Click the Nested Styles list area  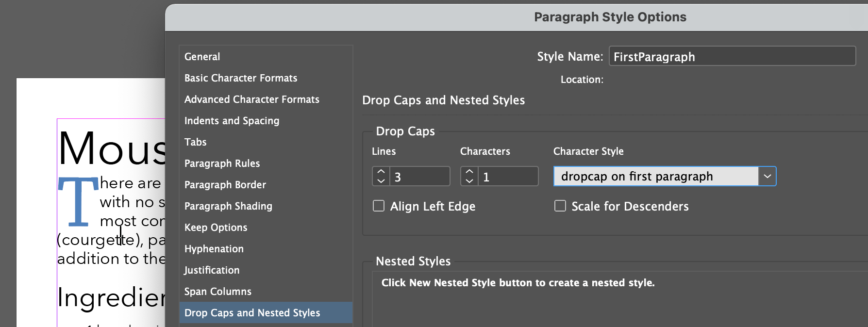pos(620,299)
